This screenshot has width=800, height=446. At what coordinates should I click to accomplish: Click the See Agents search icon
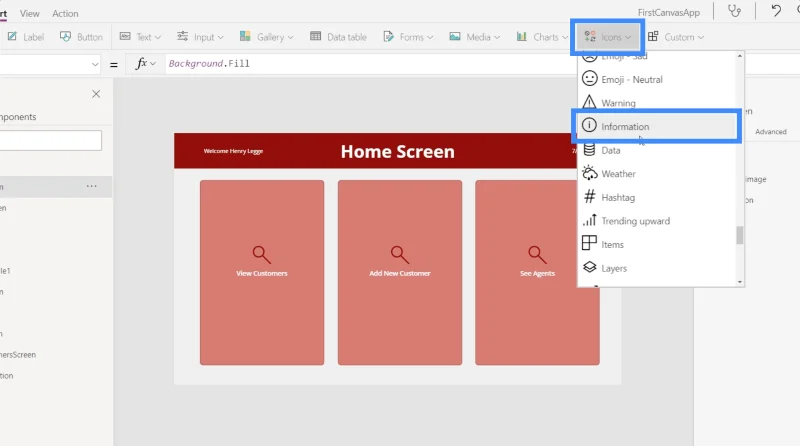coord(537,254)
